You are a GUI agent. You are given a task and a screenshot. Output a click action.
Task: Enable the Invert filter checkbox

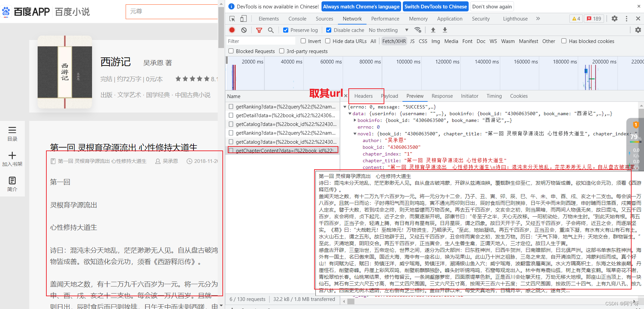[303, 41]
